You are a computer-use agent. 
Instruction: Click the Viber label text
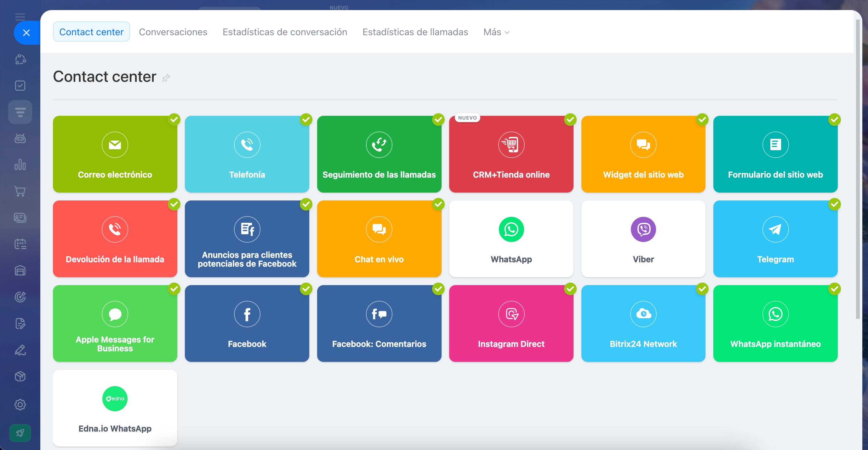[643, 259]
